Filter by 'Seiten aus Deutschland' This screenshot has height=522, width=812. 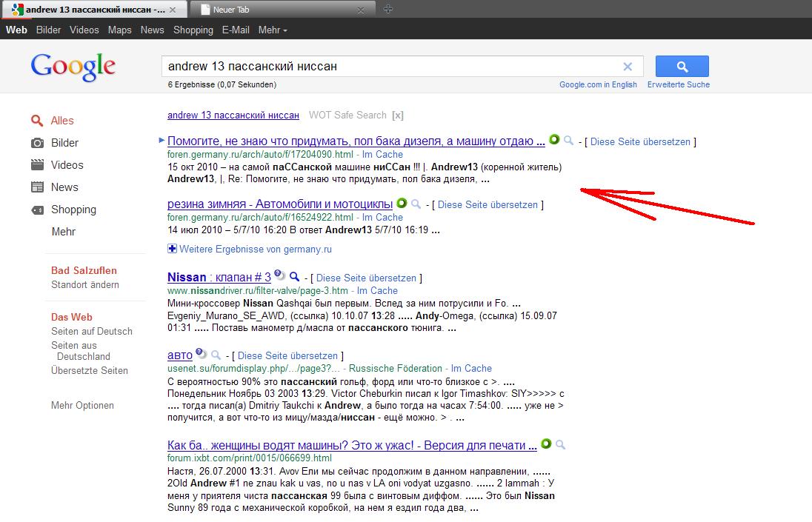pos(81,351)
